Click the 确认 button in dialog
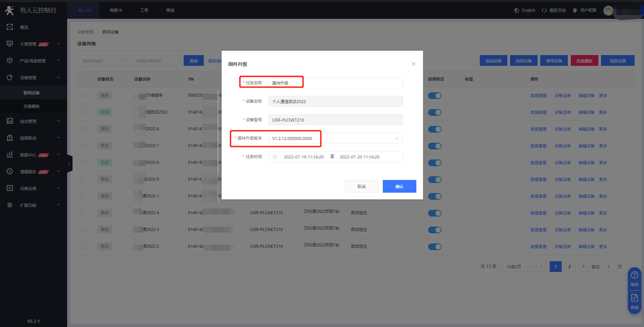The image size is (644, 327). [x=399, y=186]
